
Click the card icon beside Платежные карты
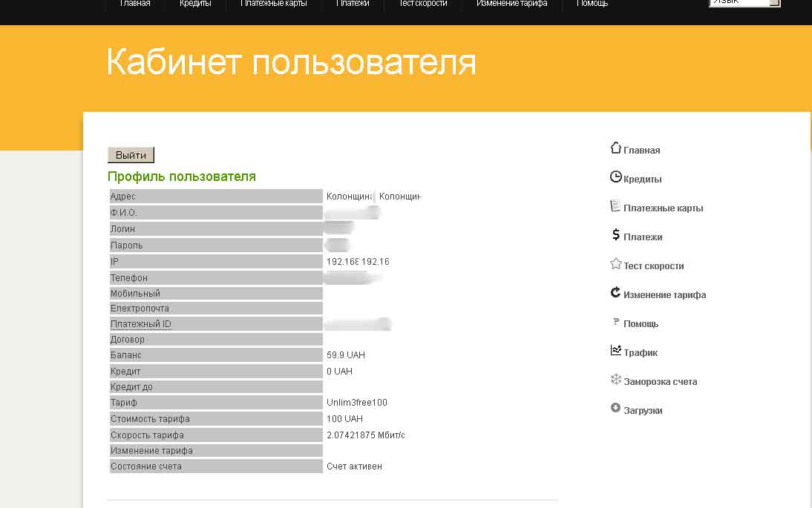[615, 206]
